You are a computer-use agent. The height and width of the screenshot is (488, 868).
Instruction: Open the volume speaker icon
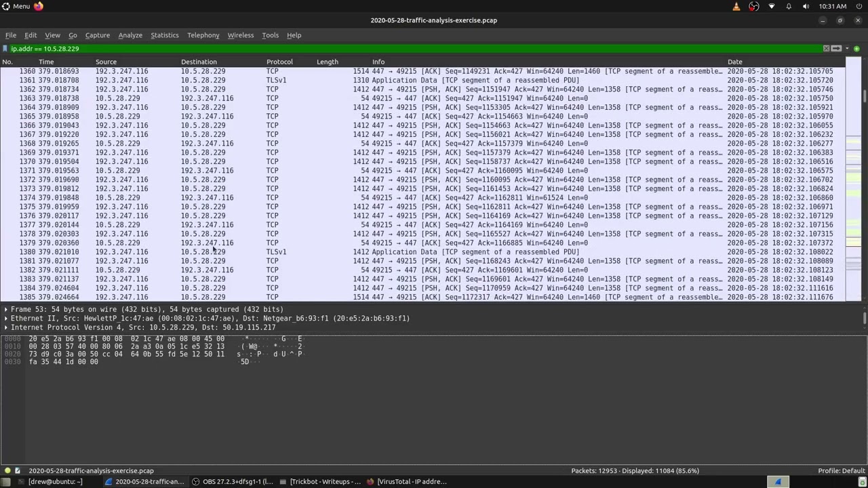pos(806,6)
